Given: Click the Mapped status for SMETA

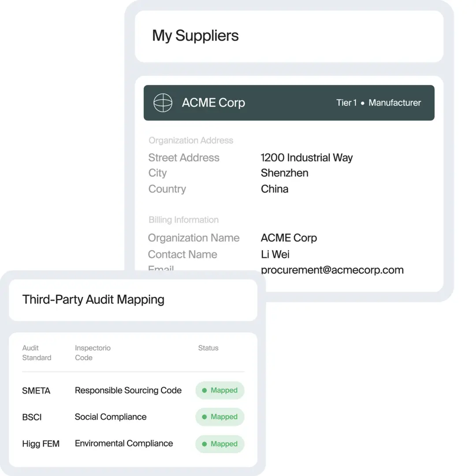Looking at the screenshot, I should (x=220, y=390).
